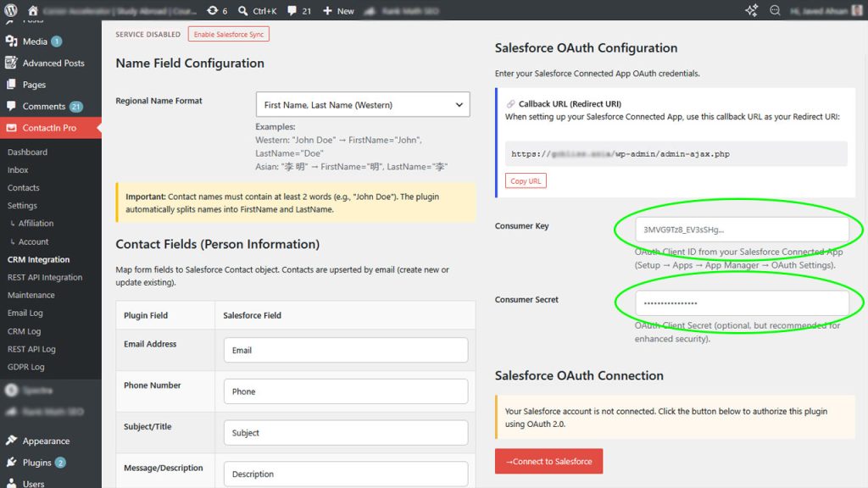Image resolution: width=868 pixels, height=488 pixels.
Task: Click the magnifier search icon at top right
Action: click(x=775, y=10)
